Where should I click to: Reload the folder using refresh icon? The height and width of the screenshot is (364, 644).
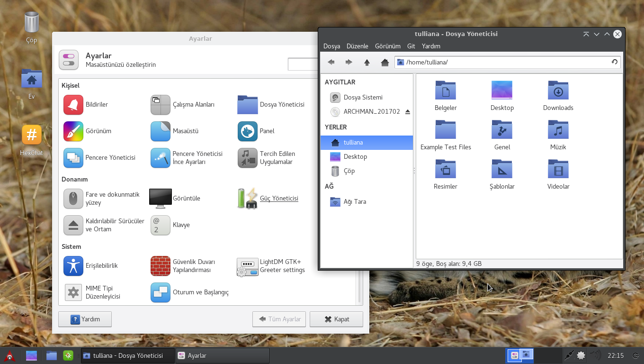[x=614, y=62]
